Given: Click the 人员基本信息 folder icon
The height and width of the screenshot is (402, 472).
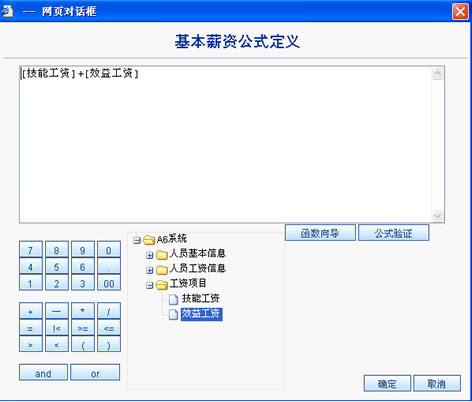Looking at the screenshot, I should (162, 255).
